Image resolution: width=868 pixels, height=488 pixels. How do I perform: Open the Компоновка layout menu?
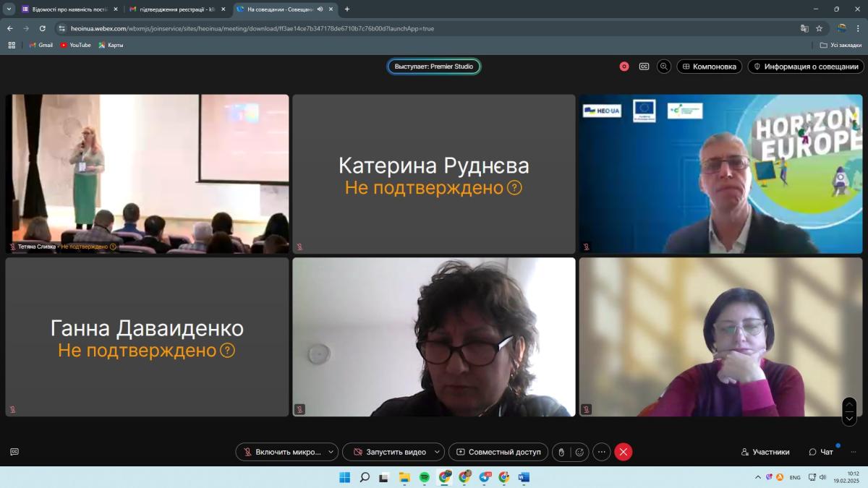709,67
